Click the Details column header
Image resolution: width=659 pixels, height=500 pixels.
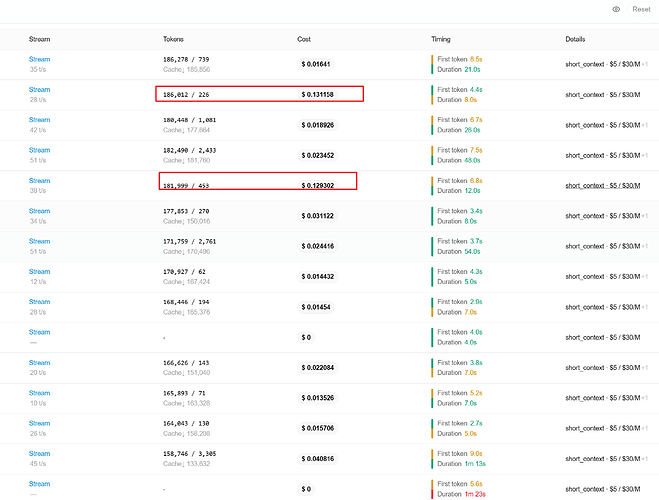tap(575, 39)
